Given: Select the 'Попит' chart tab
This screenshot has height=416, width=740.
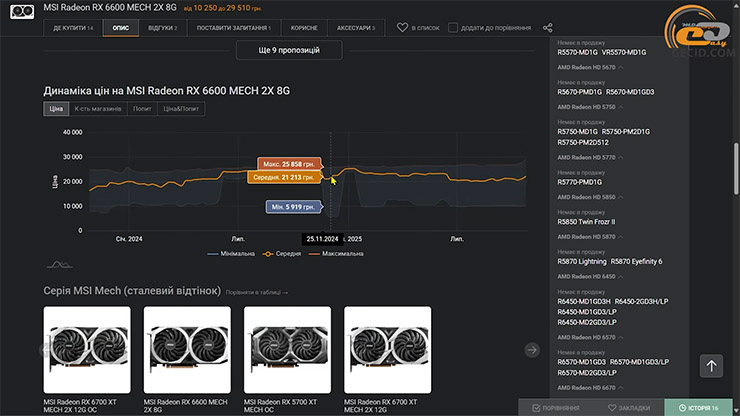Looking at the screenshot, I should [x=143, y=108].
